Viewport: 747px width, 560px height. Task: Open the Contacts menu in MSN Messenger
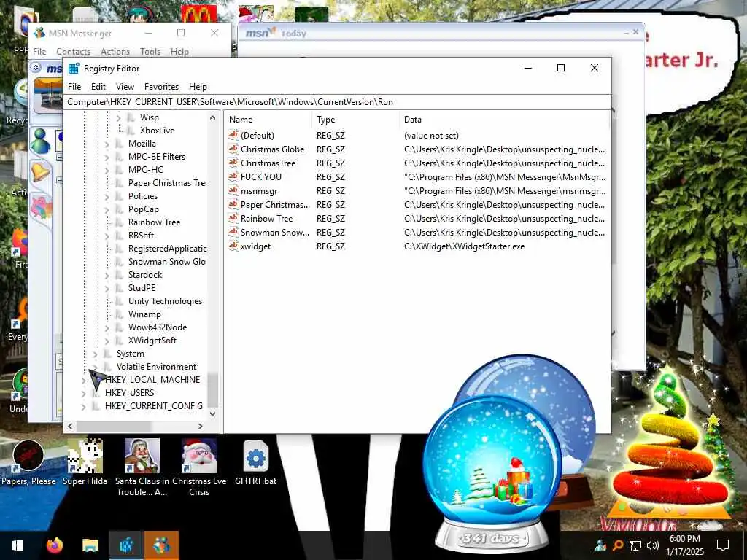click(x=74, y=52)
